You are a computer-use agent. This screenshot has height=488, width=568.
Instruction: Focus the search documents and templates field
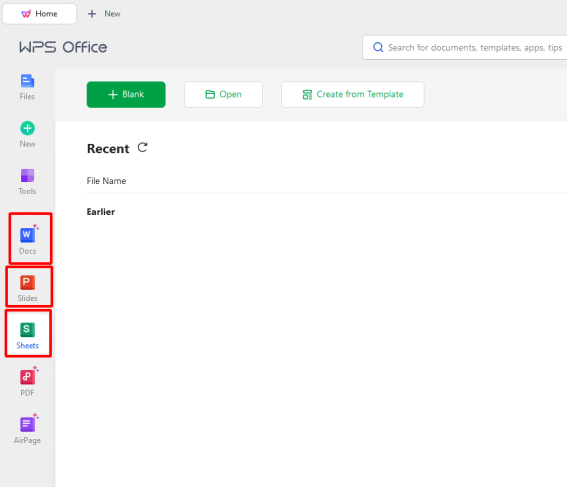pos(465,47)
